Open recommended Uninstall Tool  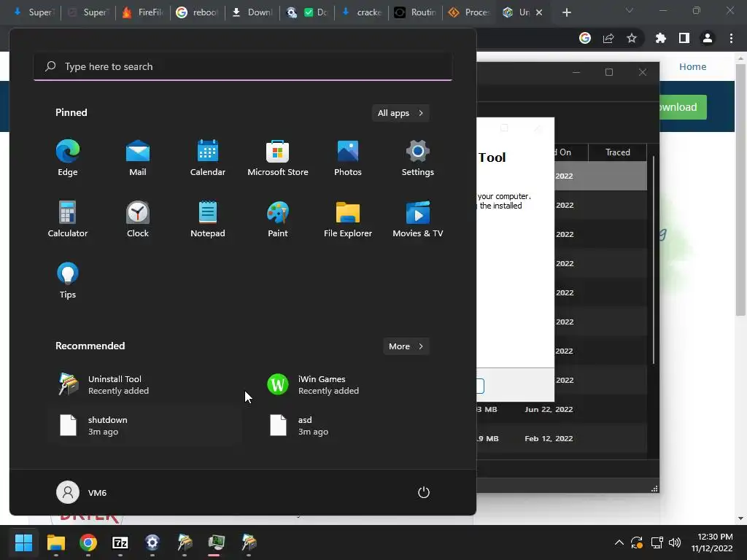[144, 385]
